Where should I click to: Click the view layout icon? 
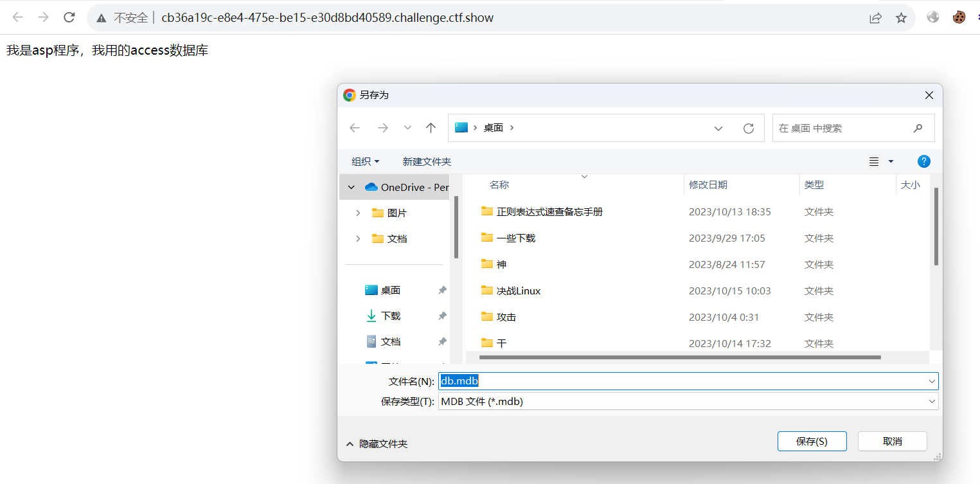click(874, 161)
